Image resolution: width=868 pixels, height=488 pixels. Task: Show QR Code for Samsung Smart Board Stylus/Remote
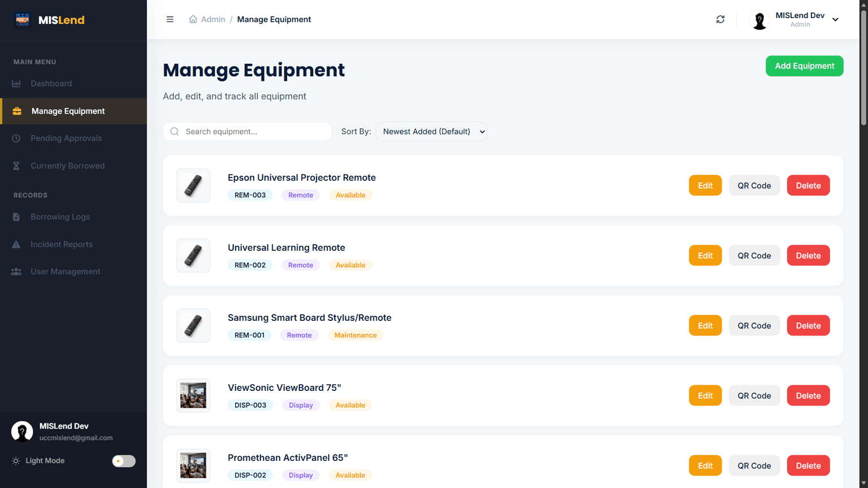pyautogui.click(x=754, y=325)
